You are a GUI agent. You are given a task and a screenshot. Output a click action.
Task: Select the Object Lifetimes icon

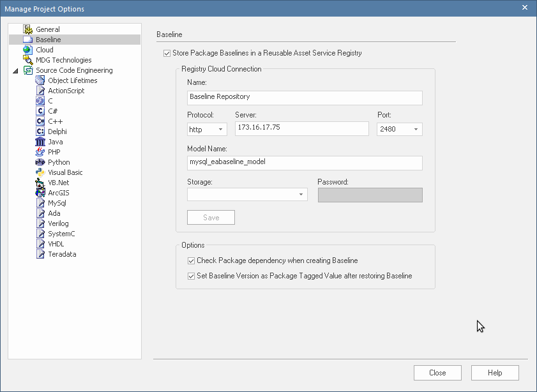[40, 80]
